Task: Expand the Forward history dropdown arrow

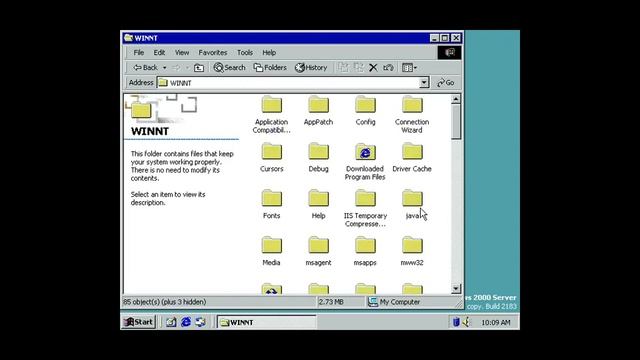Action: click(187, 68)
